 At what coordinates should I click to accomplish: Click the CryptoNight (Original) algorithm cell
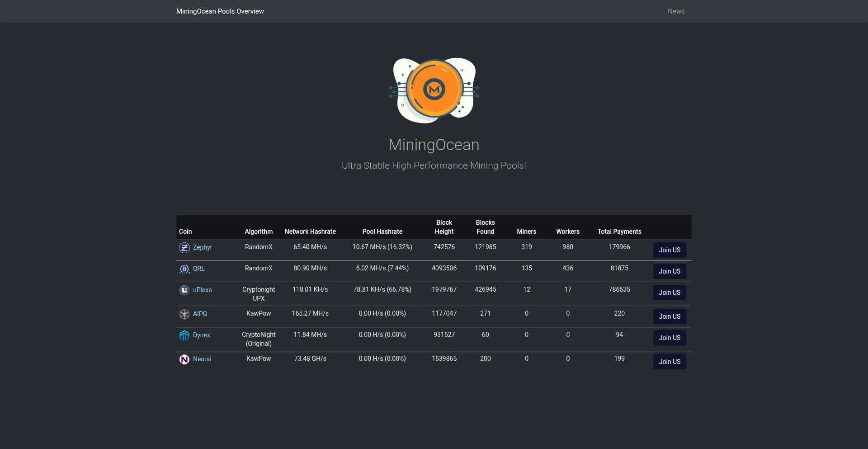tap(259, 339)
